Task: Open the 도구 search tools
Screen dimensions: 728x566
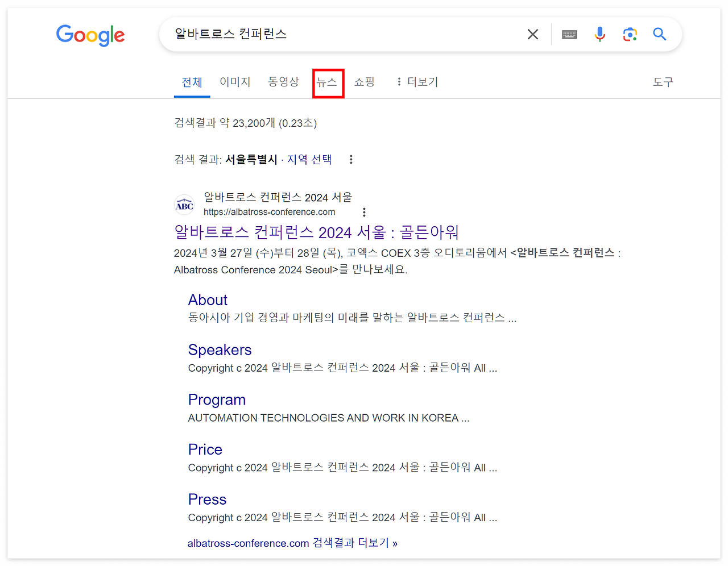Action: (x=663, y=82)
